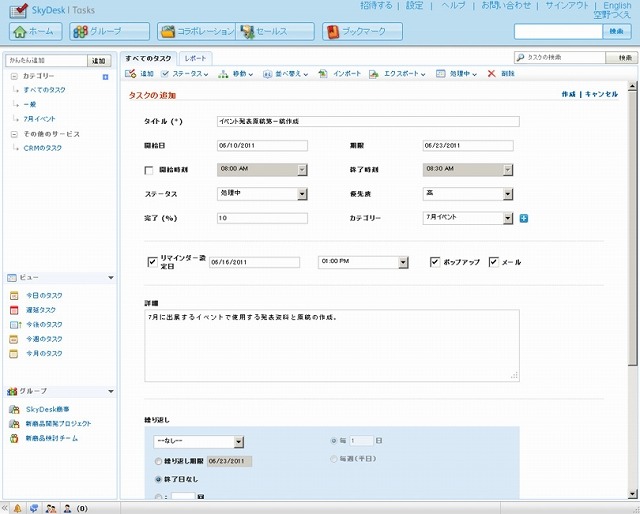Open the カテゴリー 7月イベント dropdown
Image resolution: width=640 pixels, height=514 pixels.
(x=468, y=218)
